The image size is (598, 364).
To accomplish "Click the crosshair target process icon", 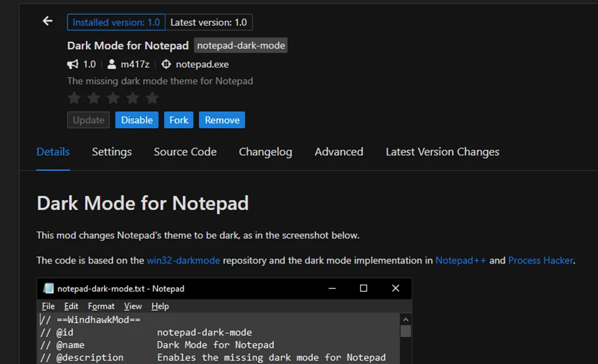I will click(x=166, y=64).
